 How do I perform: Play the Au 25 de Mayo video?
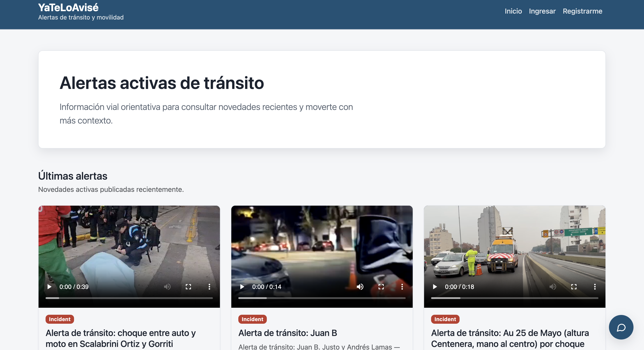coord(435,287)
